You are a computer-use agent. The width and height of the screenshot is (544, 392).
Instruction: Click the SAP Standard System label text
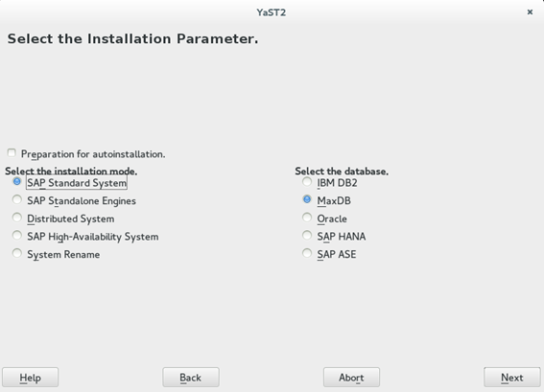point(77,183)
